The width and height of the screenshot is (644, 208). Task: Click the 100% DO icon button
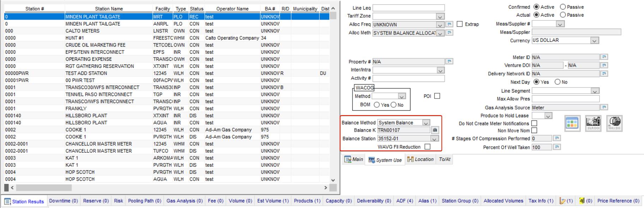click(x=614, y=123)
